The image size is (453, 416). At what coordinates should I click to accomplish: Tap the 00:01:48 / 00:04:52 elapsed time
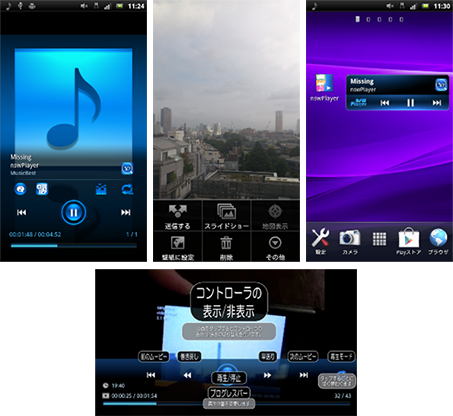point(35,234)
